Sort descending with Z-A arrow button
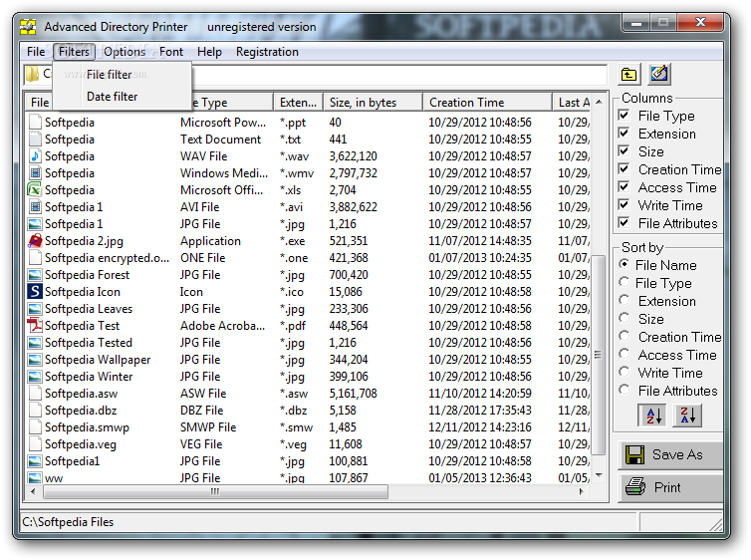The width and height of the screenshot is (751, 560). point(687,415)
